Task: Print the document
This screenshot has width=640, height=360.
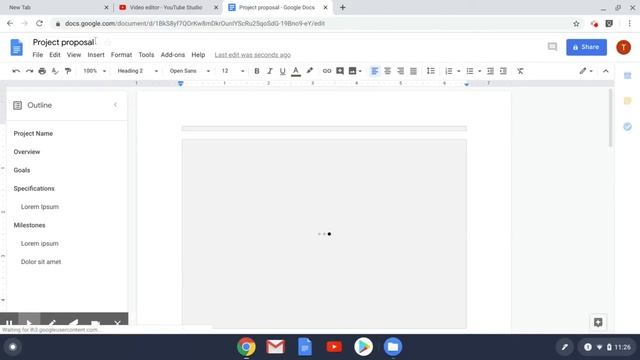Action: (42, 71)
